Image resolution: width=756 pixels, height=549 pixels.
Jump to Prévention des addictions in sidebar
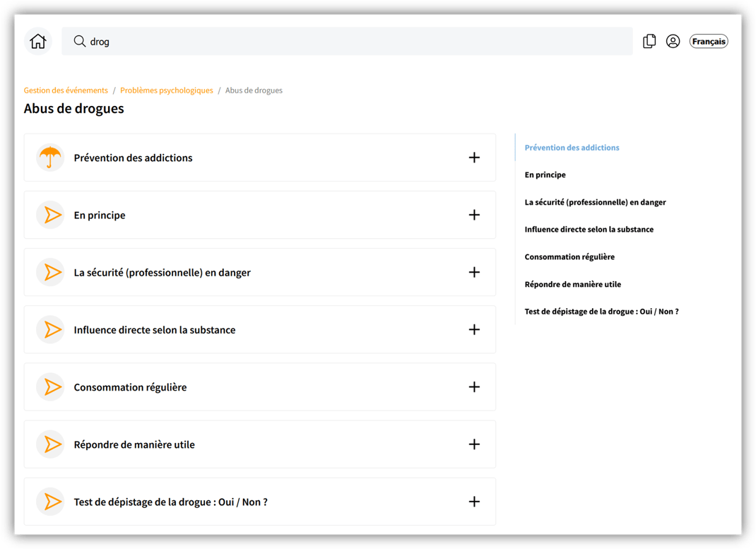(x=572, y=148)
